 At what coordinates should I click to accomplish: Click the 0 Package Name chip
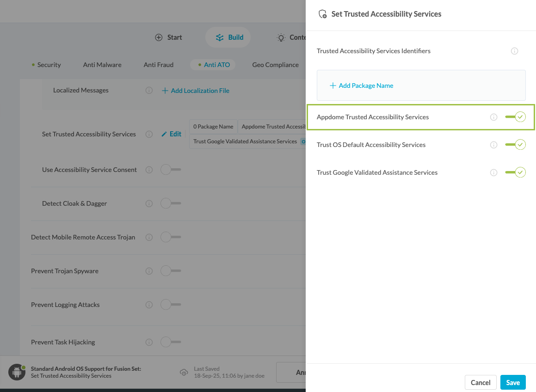pos(213,126)
